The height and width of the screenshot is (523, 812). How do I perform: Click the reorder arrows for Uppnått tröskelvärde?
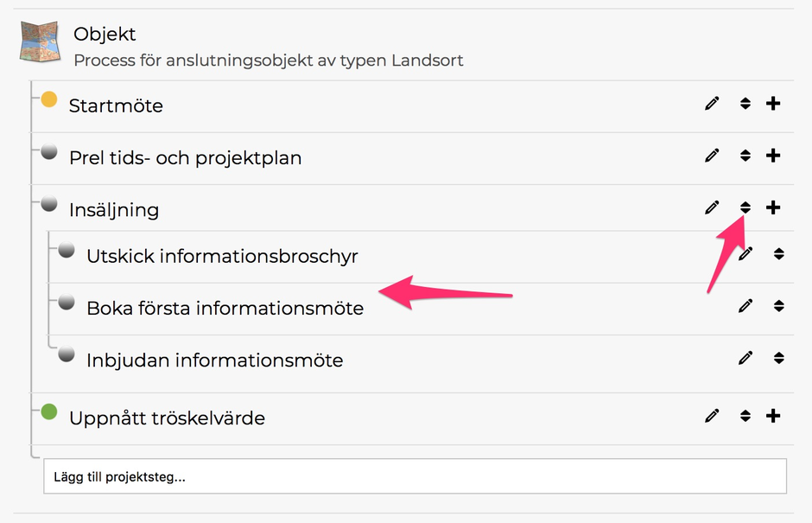[745, 416]
